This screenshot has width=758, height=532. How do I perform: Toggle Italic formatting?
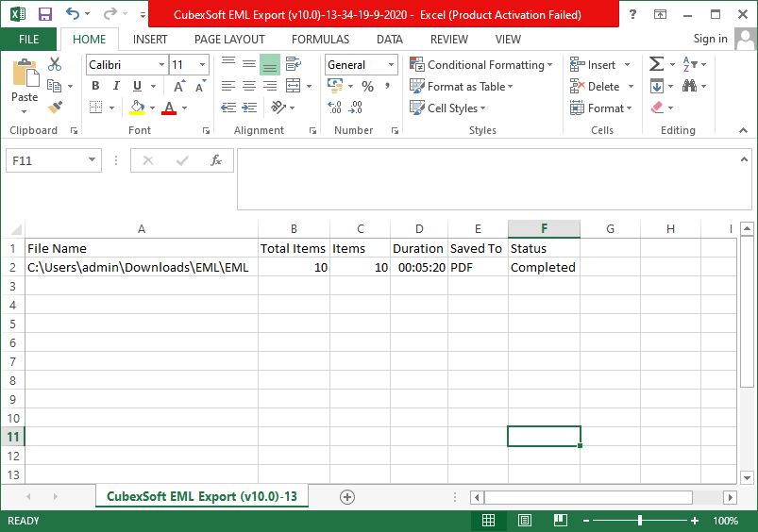[116, 87]
